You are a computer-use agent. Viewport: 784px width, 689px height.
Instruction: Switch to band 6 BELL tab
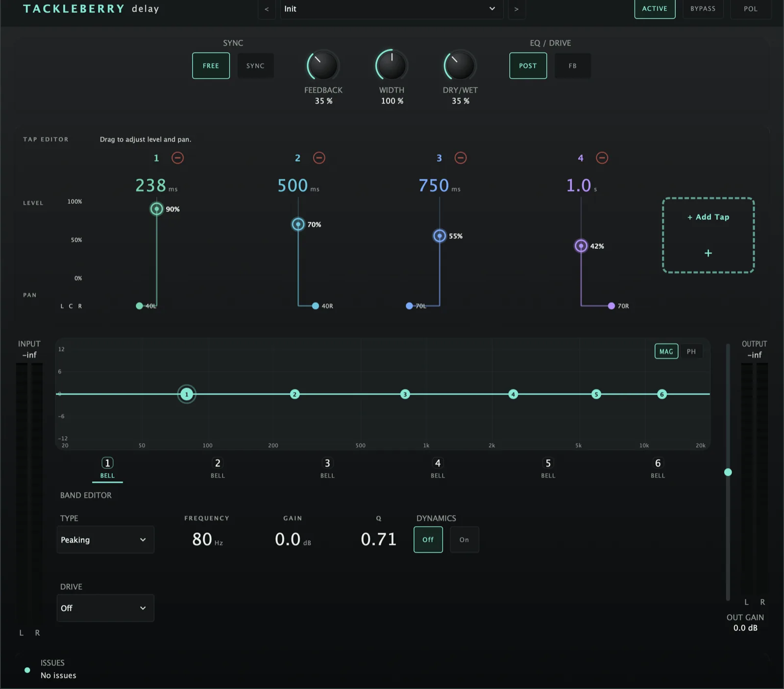point(658,468)
